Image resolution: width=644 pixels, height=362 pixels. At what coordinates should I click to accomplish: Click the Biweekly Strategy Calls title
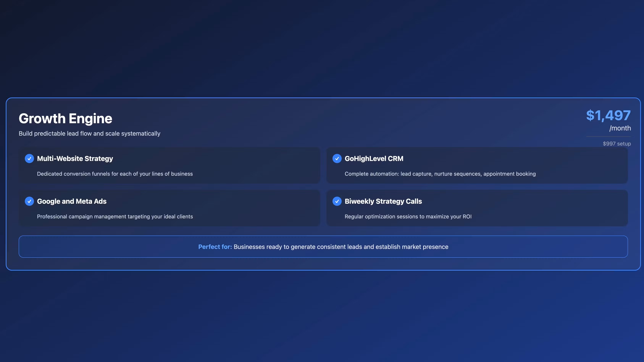click(x=383, y=201)
